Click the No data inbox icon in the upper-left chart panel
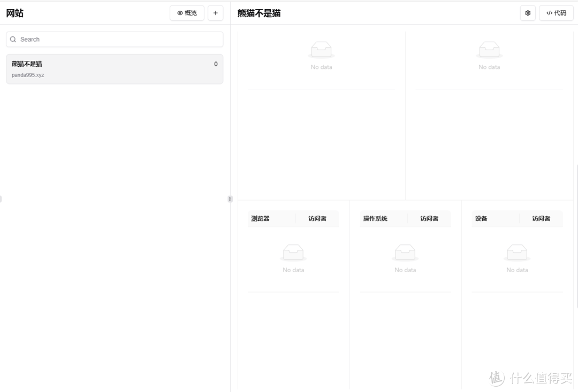This screenshot has width=578, height=392. click(321, 49)
